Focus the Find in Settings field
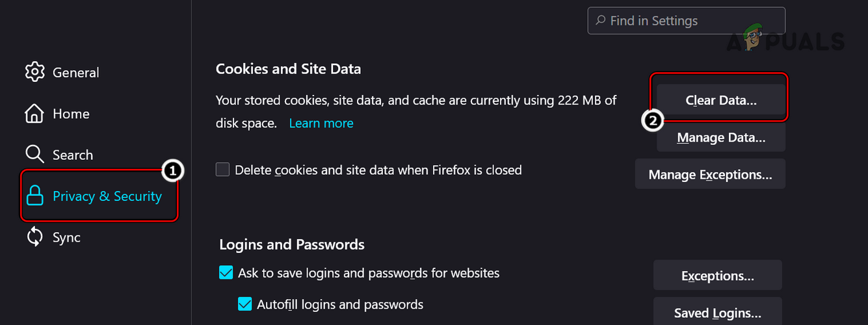The height and width of the screenshot is (325, 868). [692, 21]
